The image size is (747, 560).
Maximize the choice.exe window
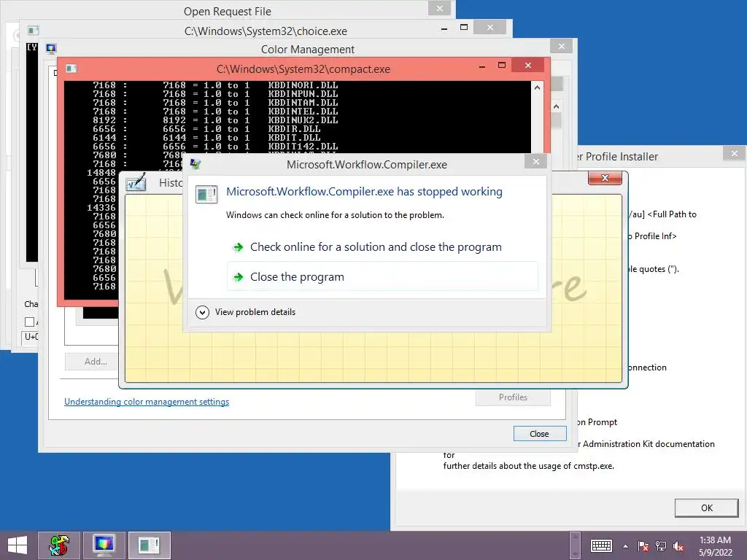click(464, 28)
